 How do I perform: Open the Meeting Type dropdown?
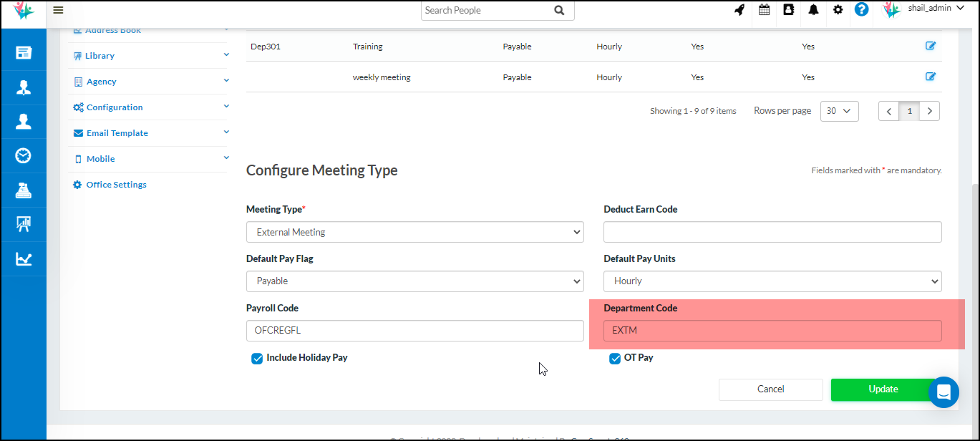pos(414,232)
